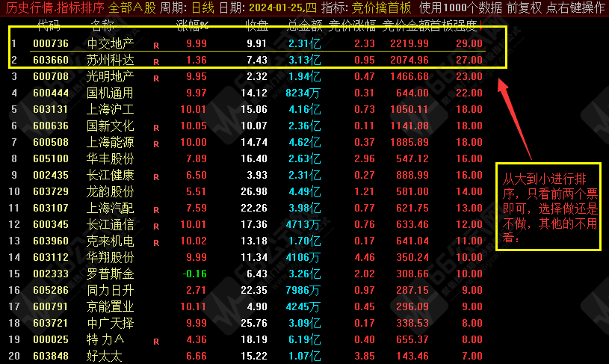Select stock name 华翔股份
This screenshot has width=609, height=364.
point(111,257)
